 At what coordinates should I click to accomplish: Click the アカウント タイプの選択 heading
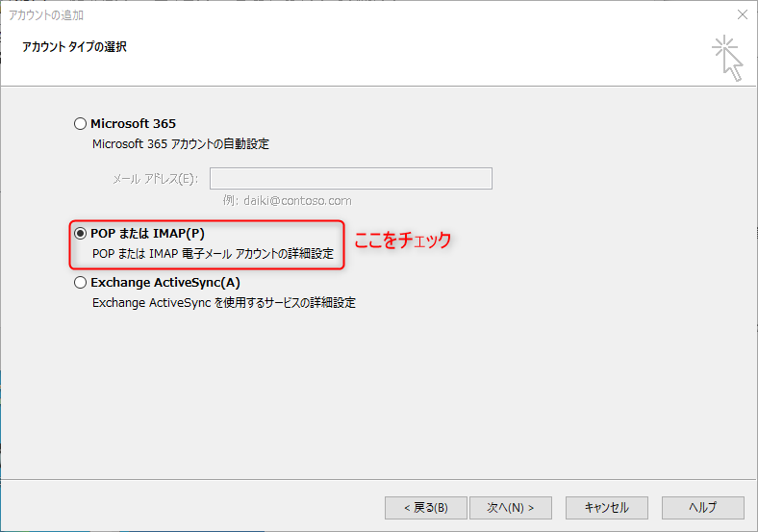click(74, 47)
